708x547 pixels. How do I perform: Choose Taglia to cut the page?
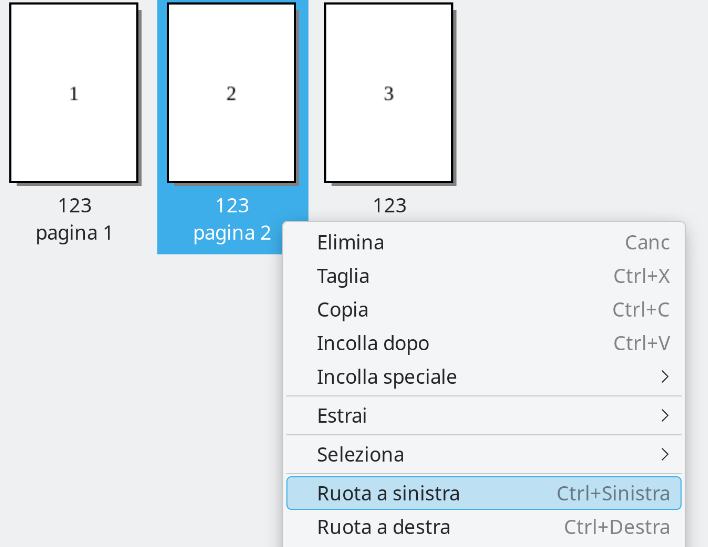pyautogui.click(x=343, y=276)
